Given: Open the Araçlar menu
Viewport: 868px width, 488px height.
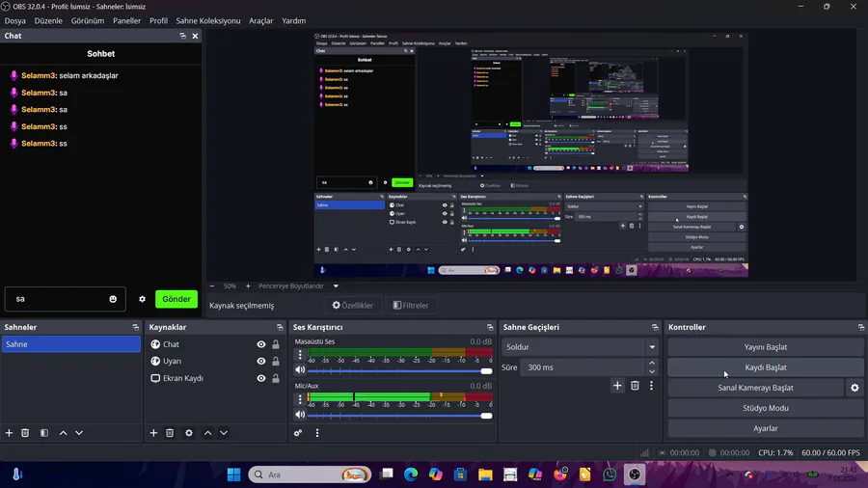Looking at the screenshot, I should tap(260, 20).
